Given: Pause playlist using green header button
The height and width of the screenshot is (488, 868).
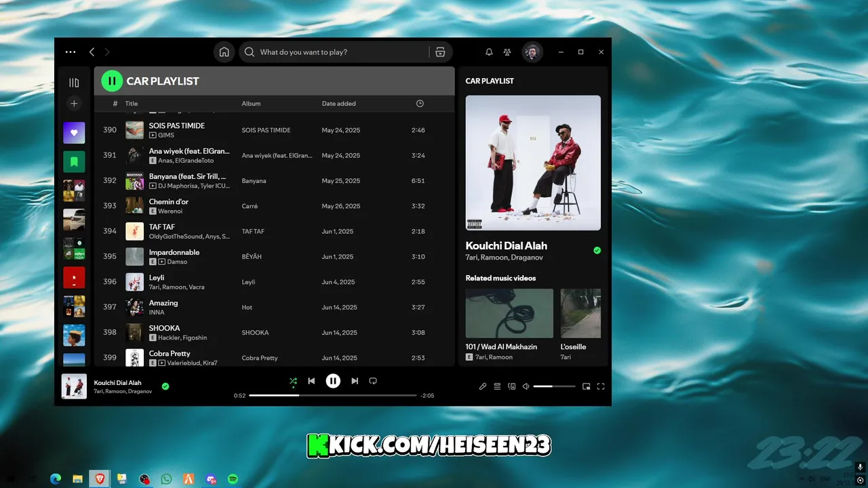Looking at the screenshot, I should 112,81.
